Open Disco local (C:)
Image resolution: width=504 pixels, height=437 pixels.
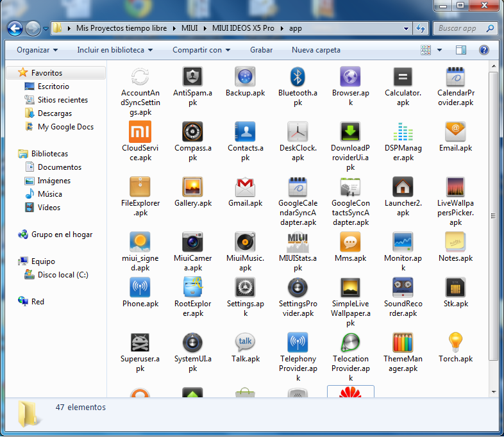[x=63, y=275]
